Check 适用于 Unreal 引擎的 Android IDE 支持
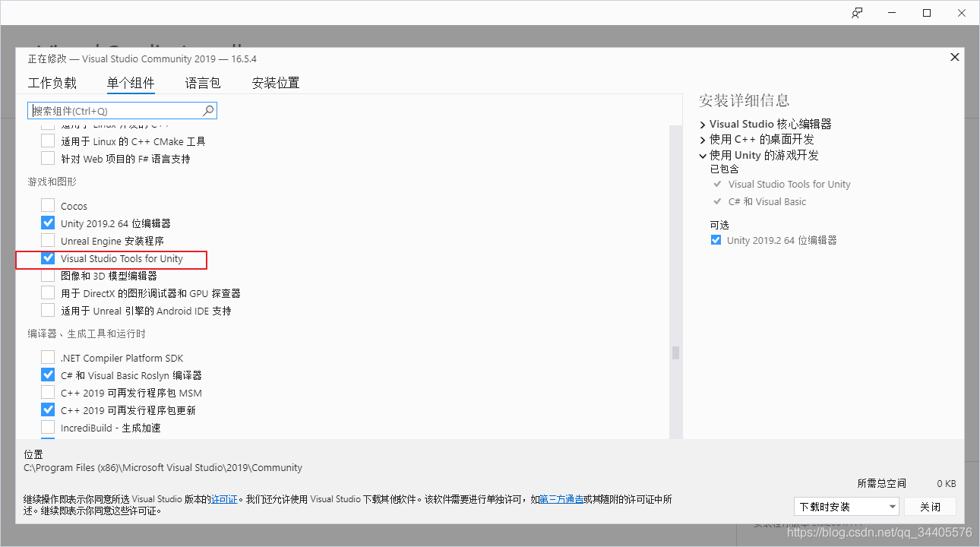The width and height of the screenshot is (980, 547). coord(48,311)
